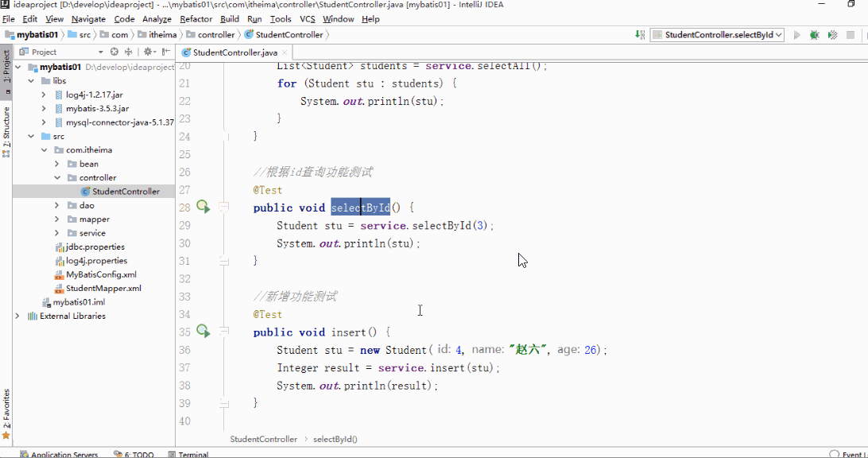Screen dimensions: 868x458
Task: Run the insert test from the gutter icon
Action: (203, 332)
